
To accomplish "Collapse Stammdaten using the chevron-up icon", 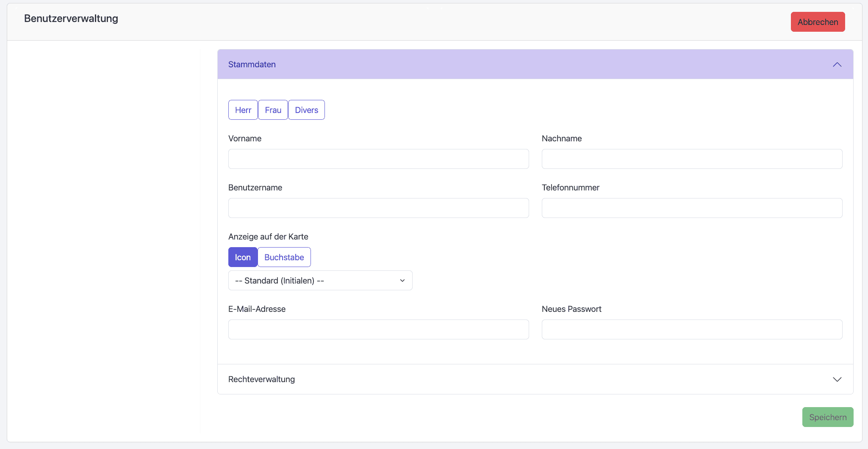I will point(837,65).
